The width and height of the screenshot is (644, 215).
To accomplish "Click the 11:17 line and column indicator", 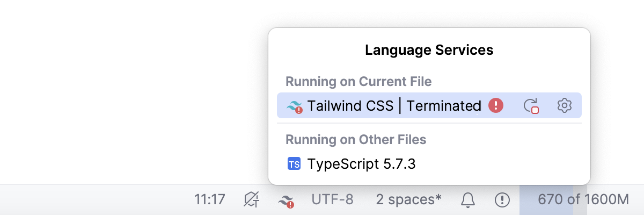I will (x=209, y=200).
